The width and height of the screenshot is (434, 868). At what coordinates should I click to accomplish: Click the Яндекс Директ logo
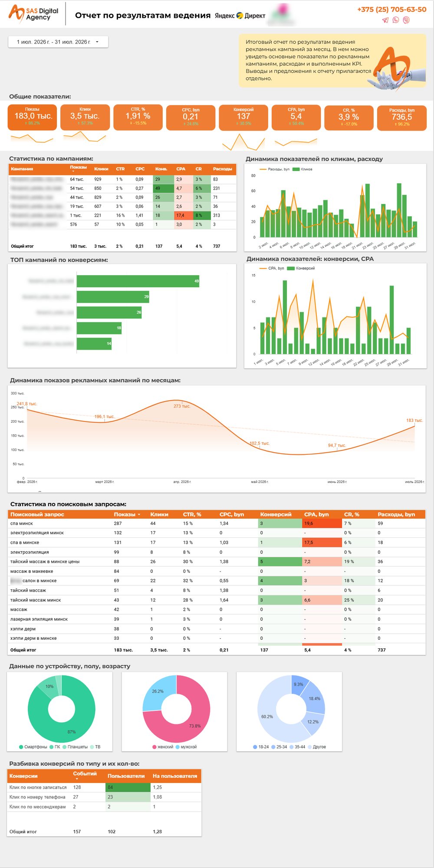[x=240, y=16]
